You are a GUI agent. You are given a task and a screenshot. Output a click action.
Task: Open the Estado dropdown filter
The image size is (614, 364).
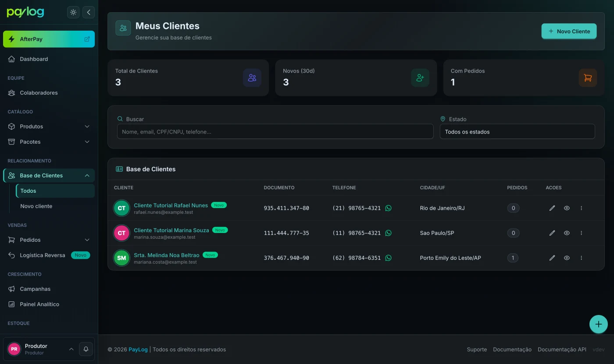point(517,132)
